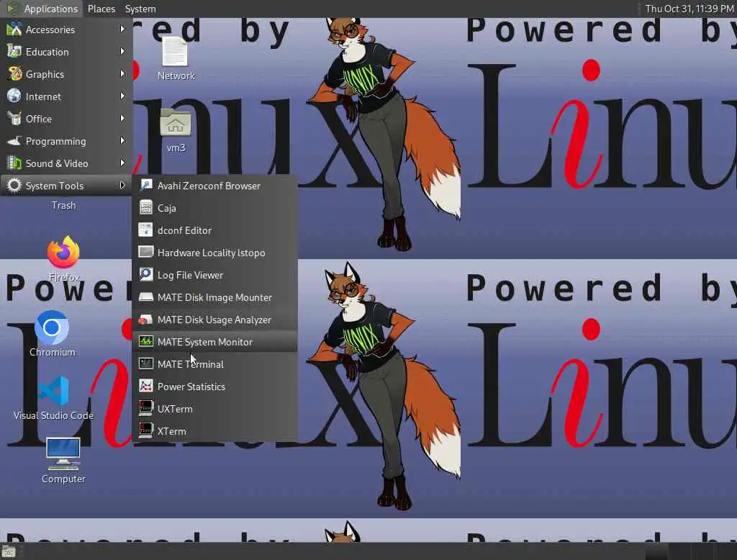Screen dimensions: 737x560
Task: Click the Sound & Video icon
Action: (14, 163)
